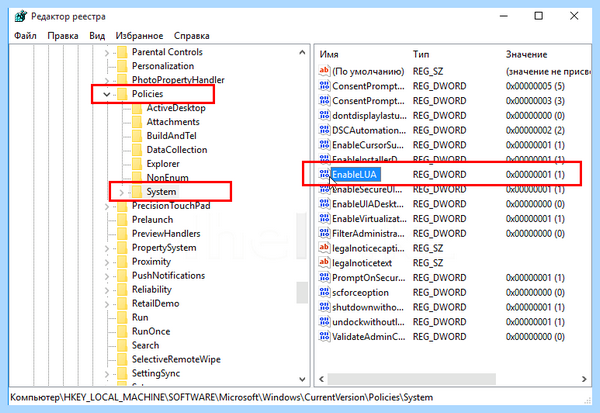Click the folder icon of ActiveDesktop key
The image size is (600, 413).
coord(137,108)
